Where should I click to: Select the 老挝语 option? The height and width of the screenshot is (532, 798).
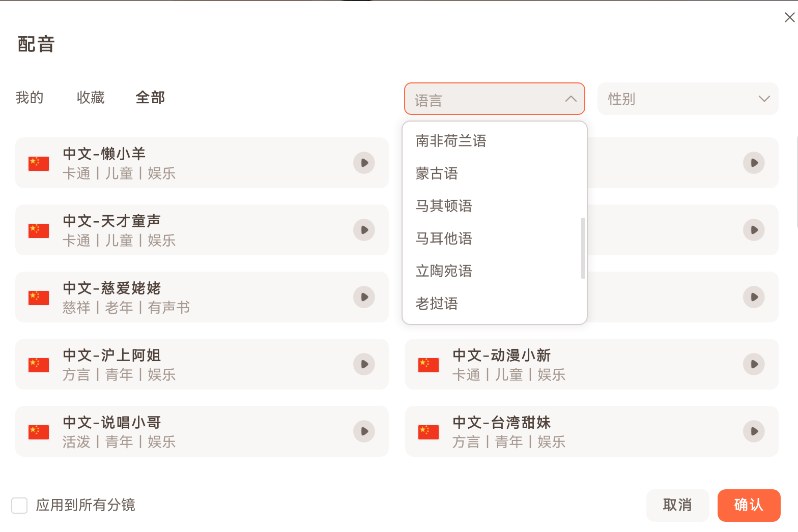(x=436, y=304)
